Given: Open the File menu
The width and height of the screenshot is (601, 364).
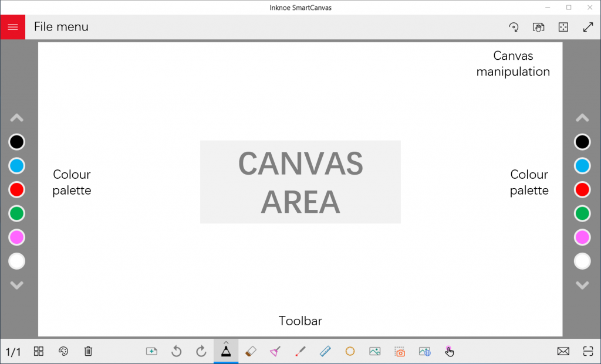Looking at the screenshot, I should (61, 27).
